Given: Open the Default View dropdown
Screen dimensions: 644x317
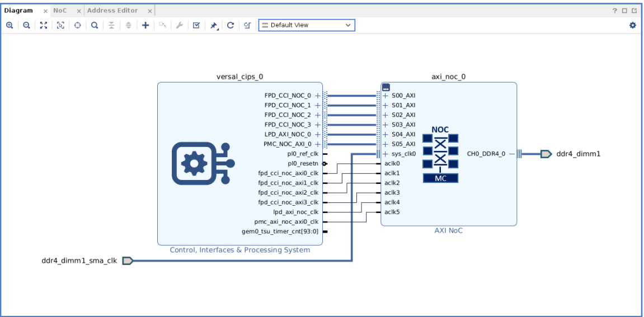Looking at the screenshot, I should [306, 25].
